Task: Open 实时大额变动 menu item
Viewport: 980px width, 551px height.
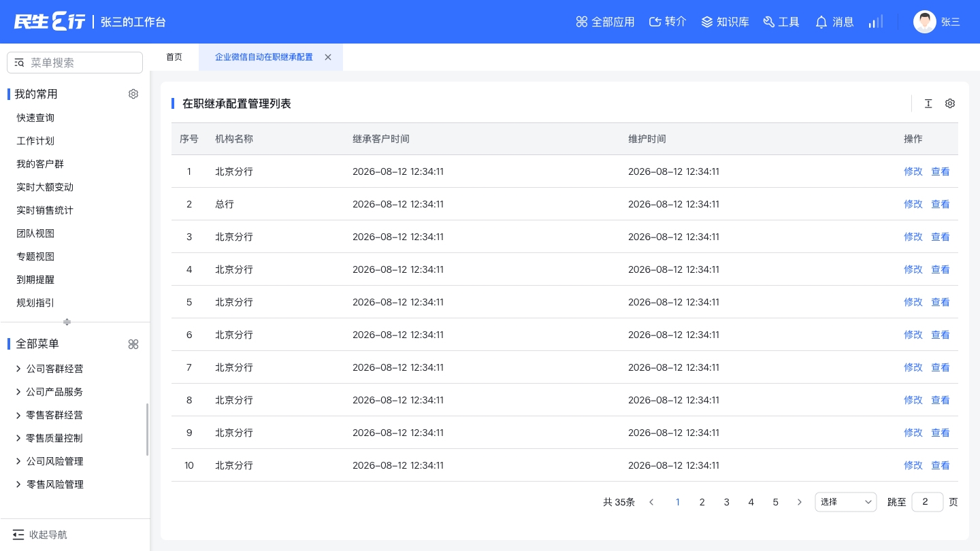Action: 45,187
